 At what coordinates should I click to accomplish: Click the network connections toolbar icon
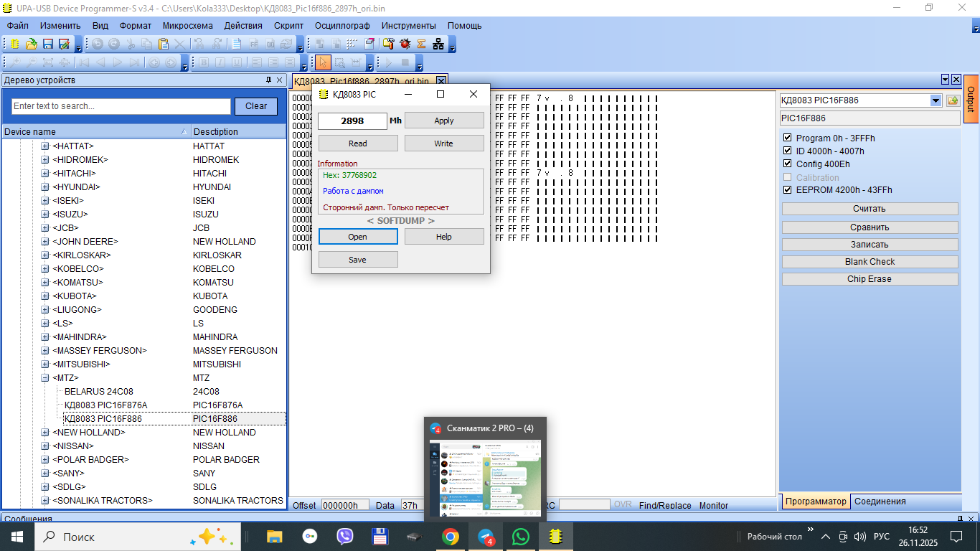(438, 44)
